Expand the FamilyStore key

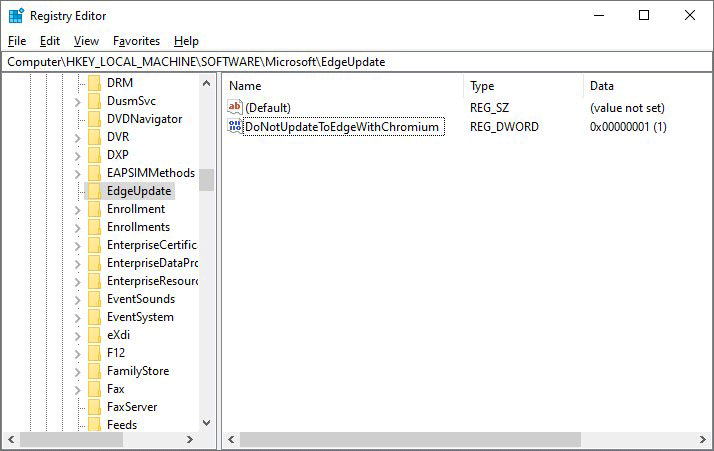coord(77,372)
